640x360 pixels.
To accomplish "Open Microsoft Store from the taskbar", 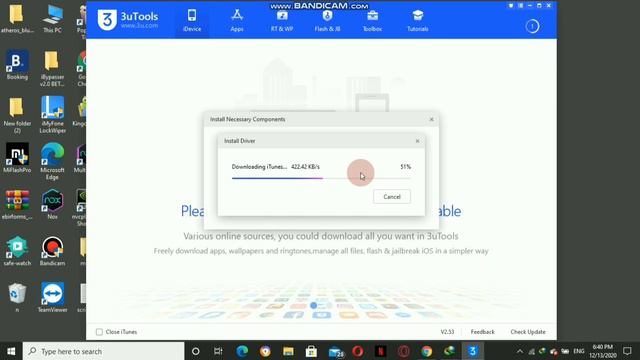I will [x=311, y=351].
